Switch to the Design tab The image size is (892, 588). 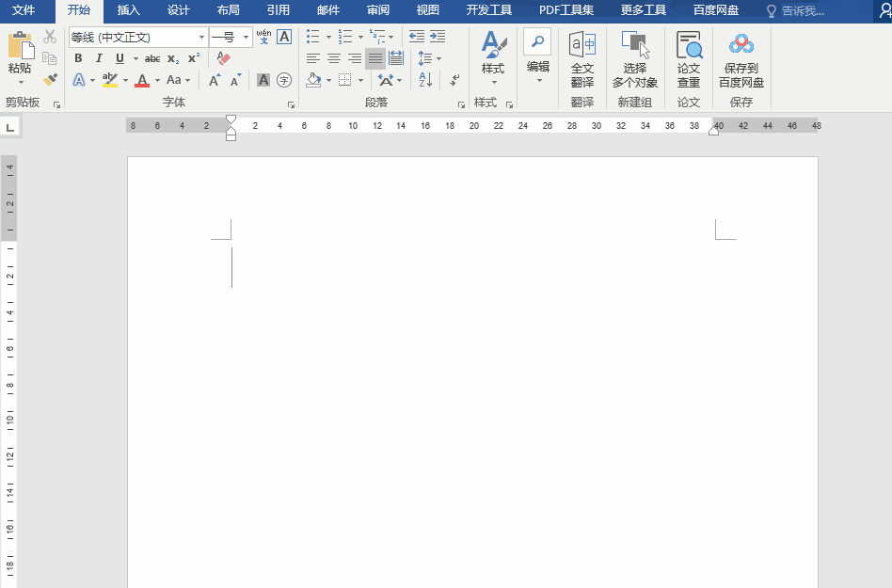(x=178, y=10)
